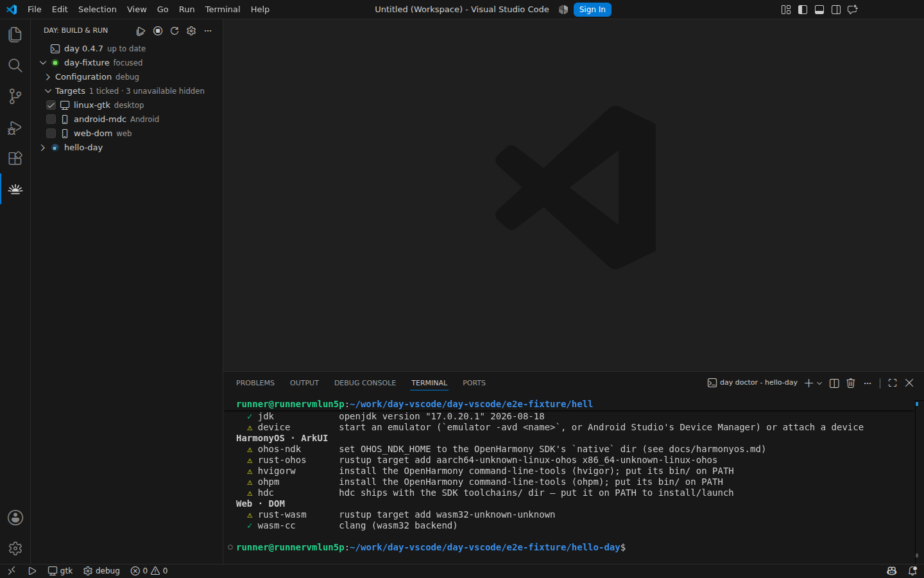Open the Extensions view
Viewport: 924px width, 578px height.
point(15,158)
